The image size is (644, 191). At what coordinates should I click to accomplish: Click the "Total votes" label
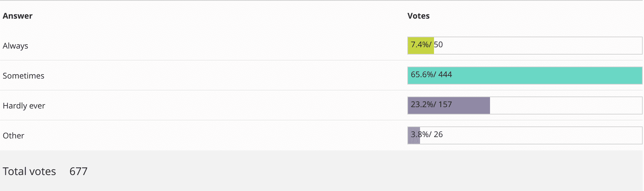tap(29, 171)
